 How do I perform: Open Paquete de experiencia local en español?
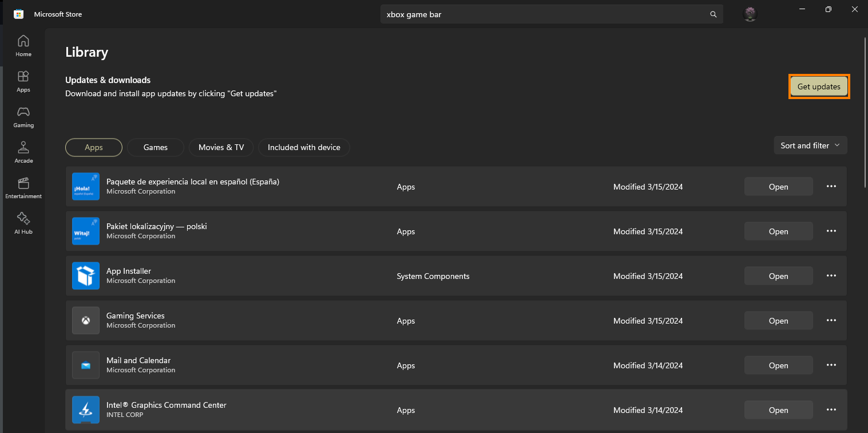coord(778,187)
